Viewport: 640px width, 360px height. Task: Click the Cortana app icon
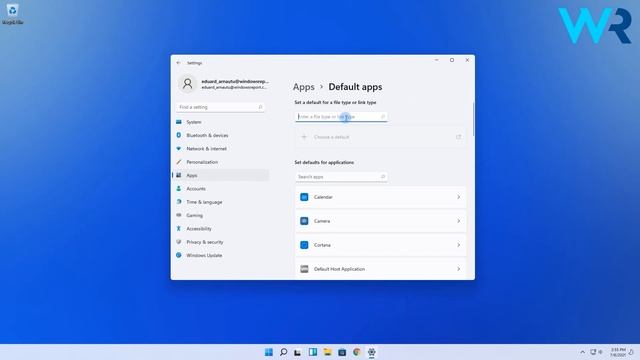[304, 245]
